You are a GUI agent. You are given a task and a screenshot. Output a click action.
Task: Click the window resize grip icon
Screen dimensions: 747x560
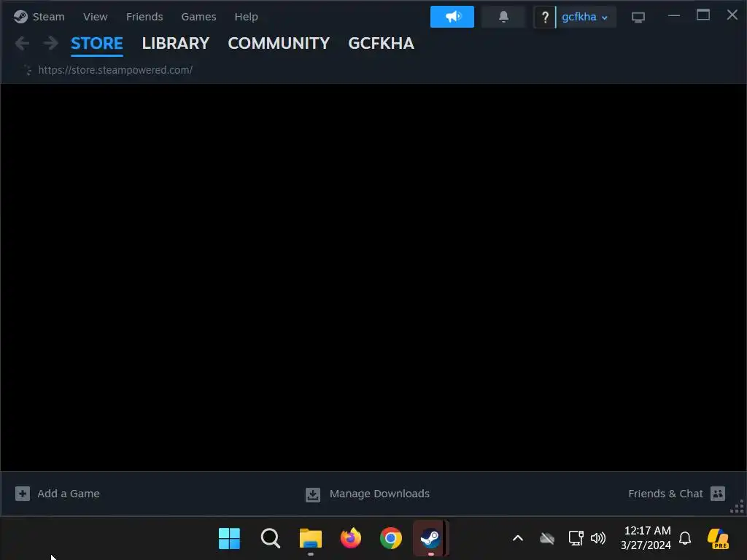(x=737, y=507)
